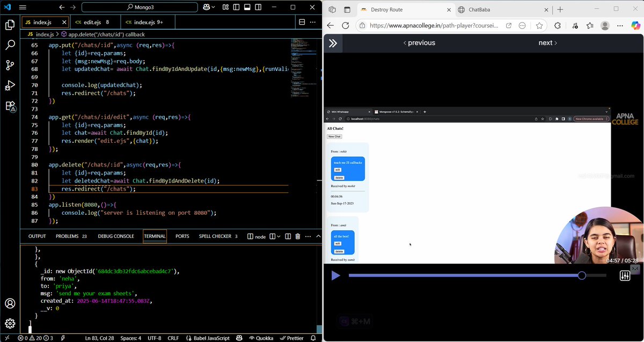Open browser profile avatar
This screenshot has width=644, height=342.
tap(605, 25)
